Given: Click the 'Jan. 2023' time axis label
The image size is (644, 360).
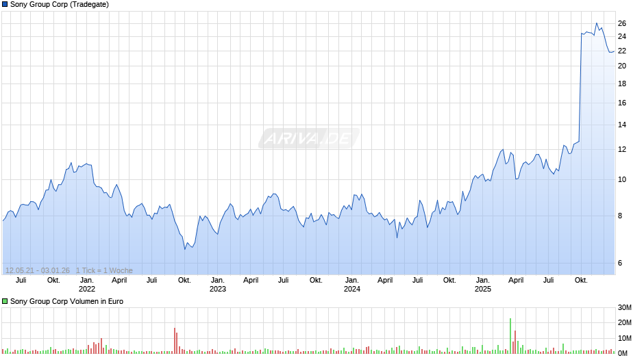Looking at the screenshot, I should pos(218,285).
